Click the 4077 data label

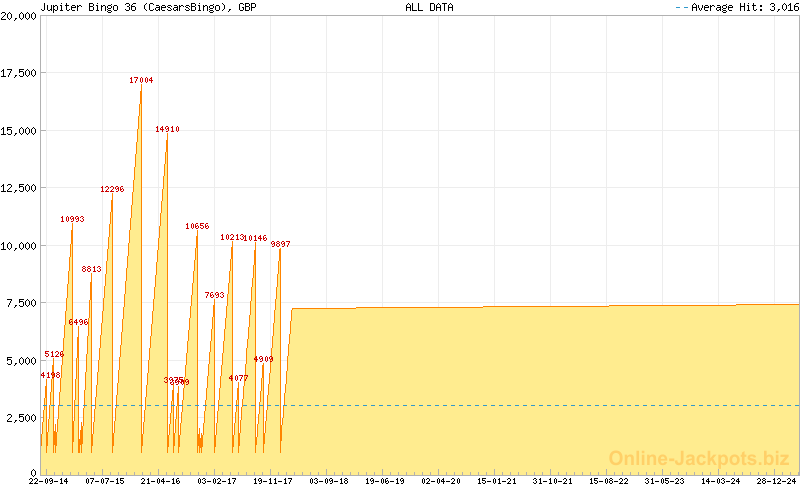[x=238, y=378]
